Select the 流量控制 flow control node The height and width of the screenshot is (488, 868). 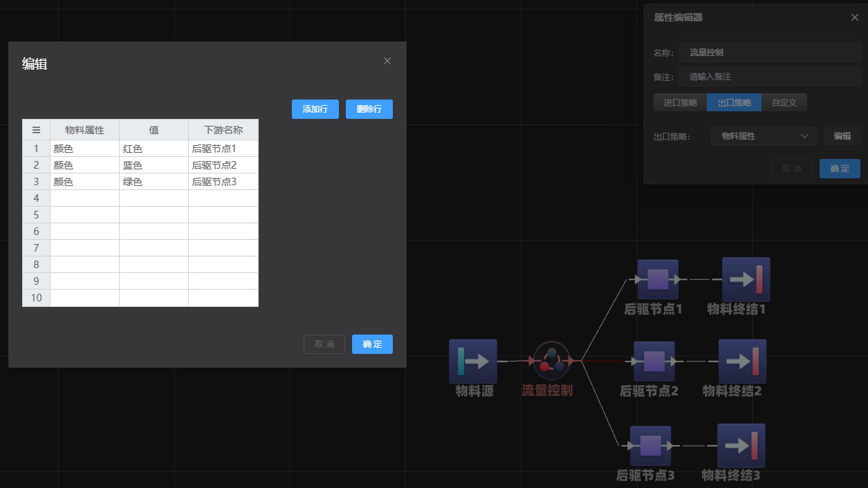(x=551, y=361)
